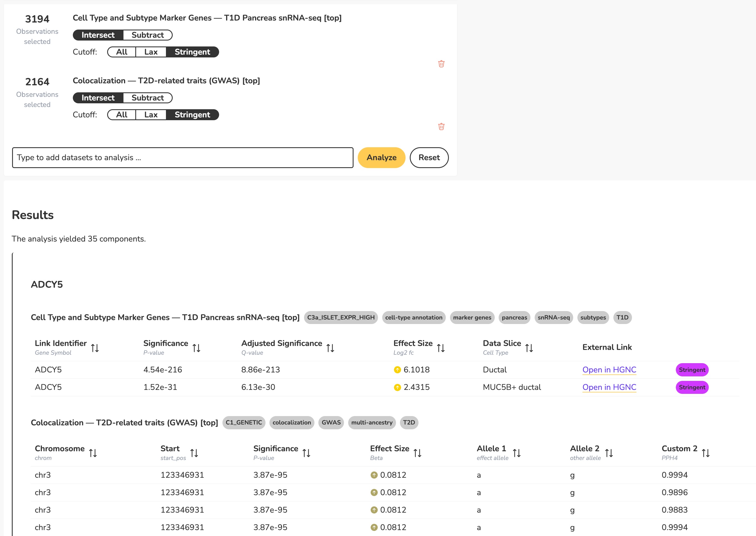Image resolution: width=756 pixels, height=536 pixels.
Task: Sort colocalization table by Effect Size Beta
Action: point(417,453)
